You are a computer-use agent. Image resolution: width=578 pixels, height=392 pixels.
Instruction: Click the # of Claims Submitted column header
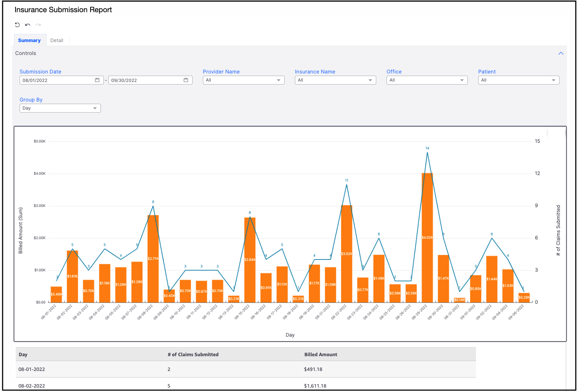click(x=193, y=354)
